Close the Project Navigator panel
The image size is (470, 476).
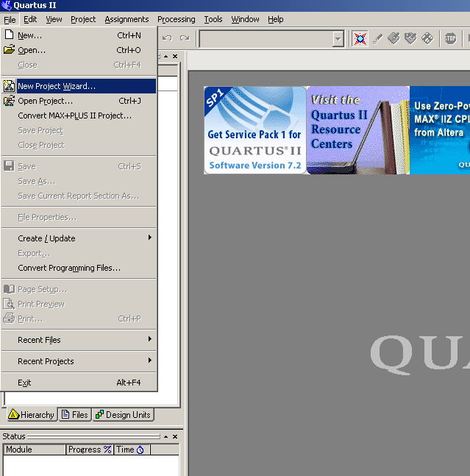pyautogui.click(x=175, y=56)
